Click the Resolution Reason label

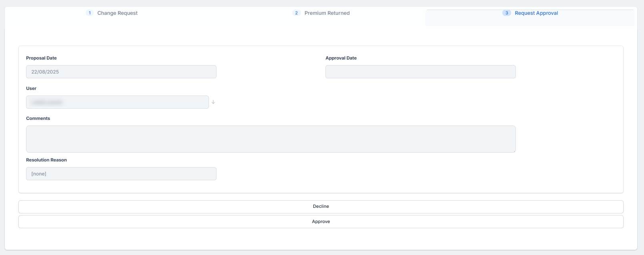(x=46, y=160)
